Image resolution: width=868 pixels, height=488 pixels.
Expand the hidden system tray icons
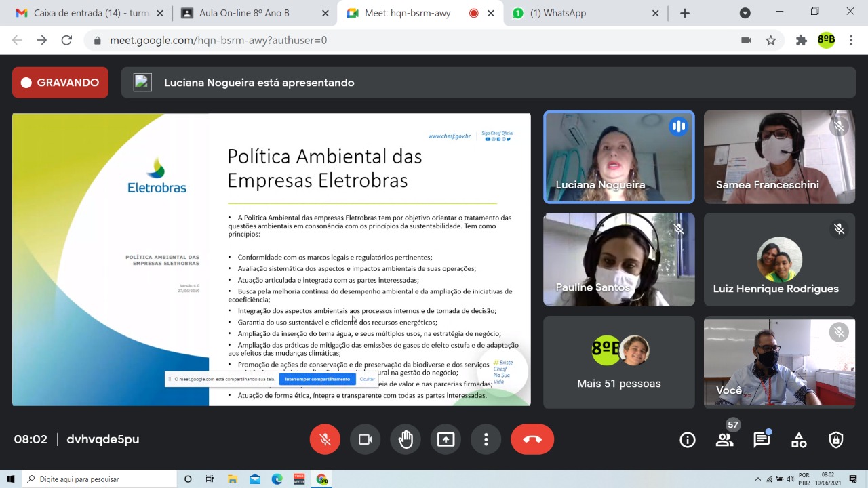(758, 479)
